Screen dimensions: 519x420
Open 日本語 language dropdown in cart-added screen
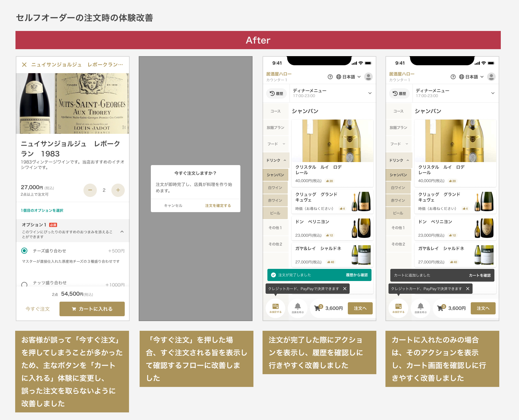click(471, 77)
